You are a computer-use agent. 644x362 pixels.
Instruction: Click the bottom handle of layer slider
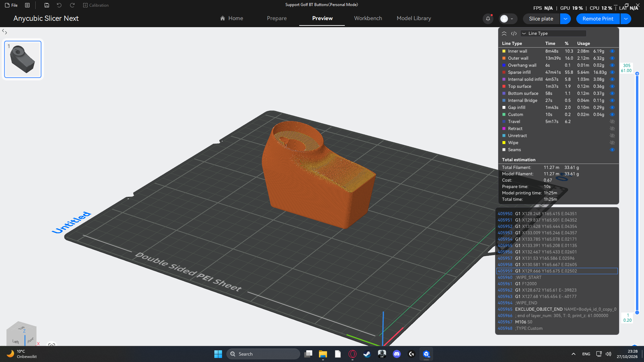tap(637, 312)
